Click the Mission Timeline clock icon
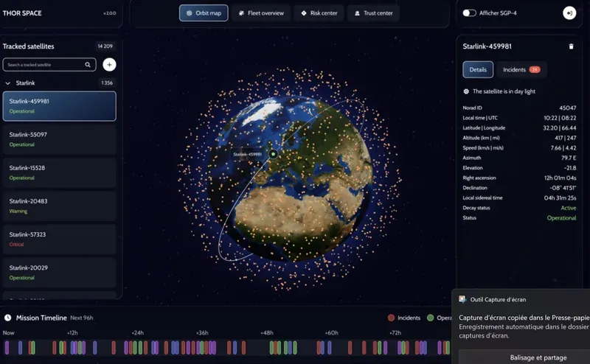 coord(7,318)
